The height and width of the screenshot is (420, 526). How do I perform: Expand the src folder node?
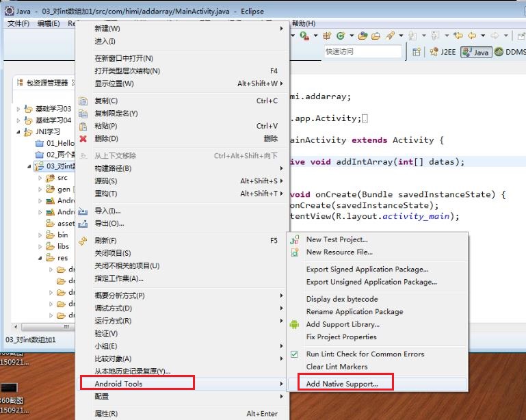(40, 178)
